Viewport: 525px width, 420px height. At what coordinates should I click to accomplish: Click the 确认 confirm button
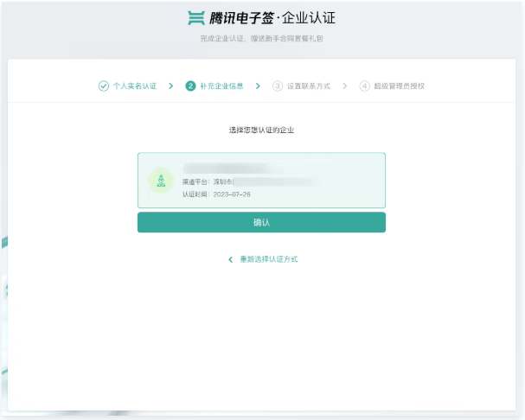[261, 222]
